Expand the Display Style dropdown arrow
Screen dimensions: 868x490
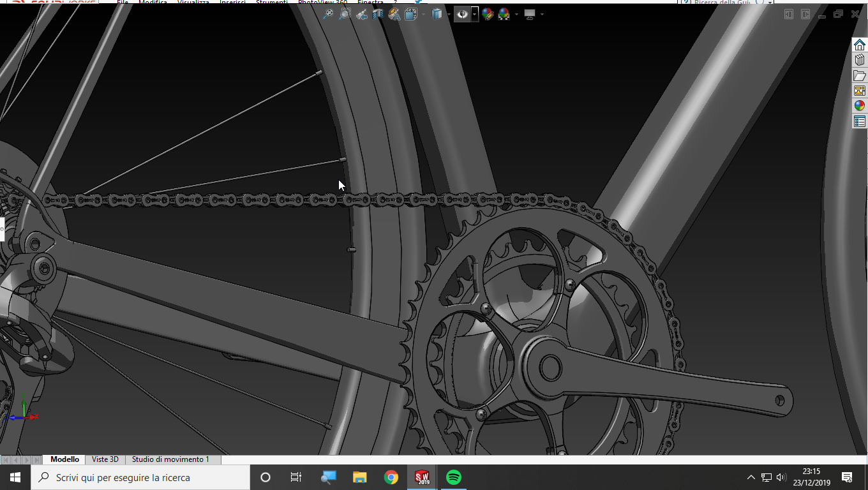pyautogui.click(x=449, y=14)
